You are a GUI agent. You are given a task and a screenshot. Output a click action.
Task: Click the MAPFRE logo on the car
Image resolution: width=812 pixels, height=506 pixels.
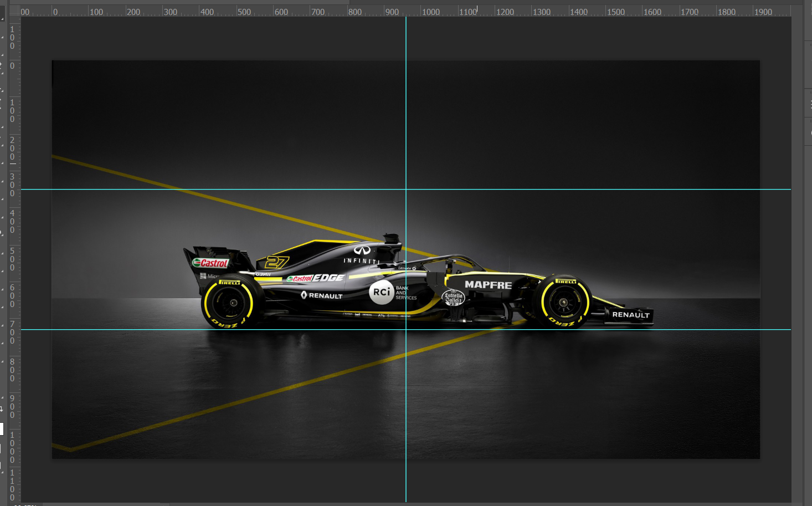[x=488, y=285]
